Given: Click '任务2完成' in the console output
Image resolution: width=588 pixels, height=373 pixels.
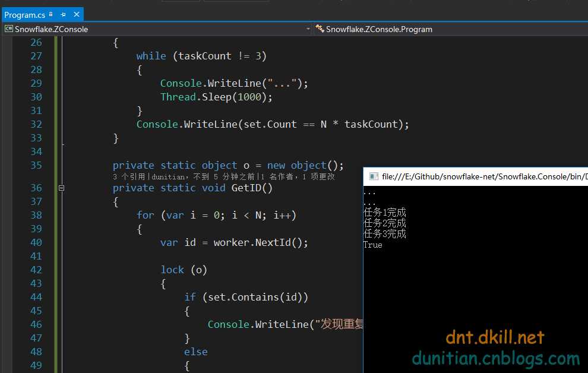Looking at the screenshot, I should [x=385, y=223].
